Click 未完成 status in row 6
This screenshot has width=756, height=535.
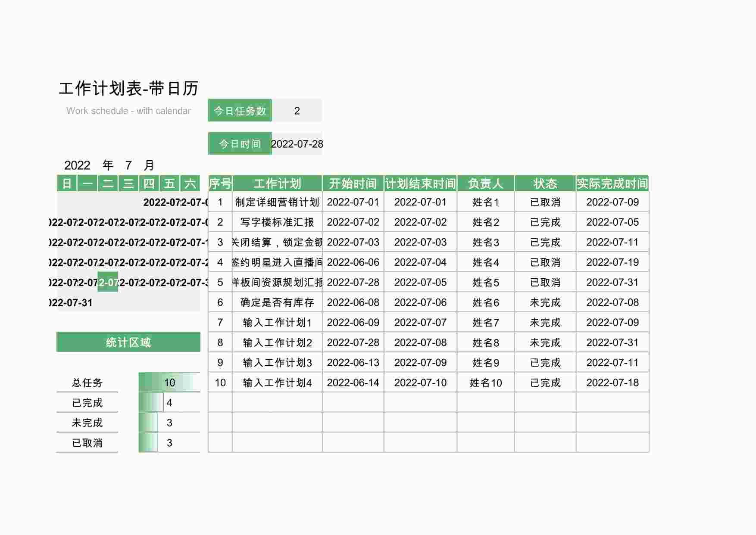(x=545, y=302)
